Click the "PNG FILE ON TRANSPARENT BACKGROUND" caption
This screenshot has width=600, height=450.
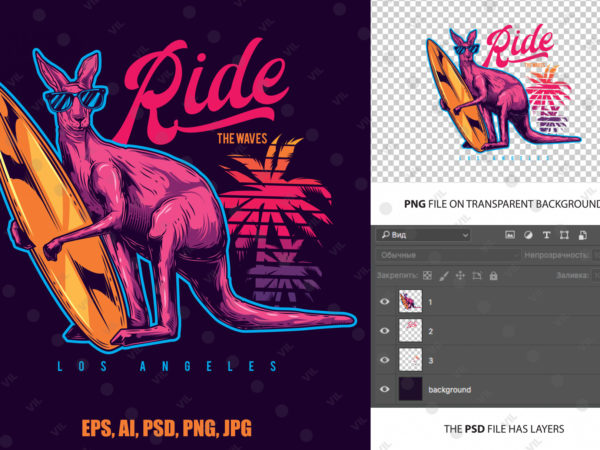coord(502,204)
